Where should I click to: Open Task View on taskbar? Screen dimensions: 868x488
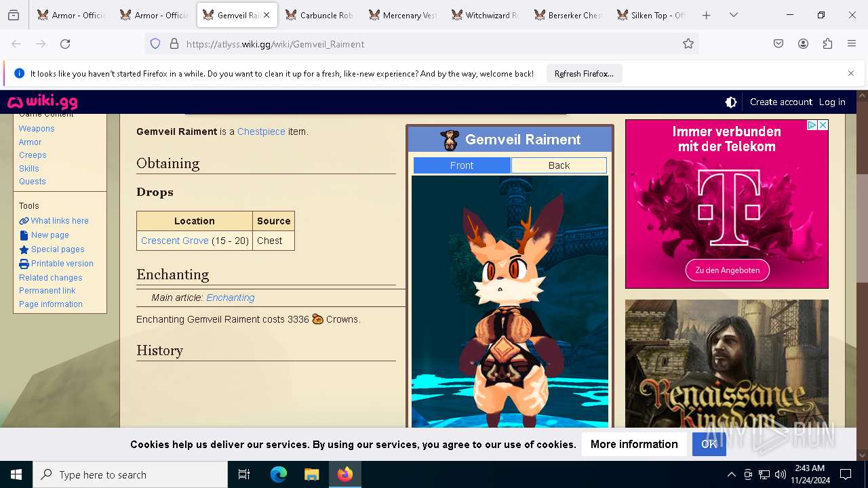click(244, 474)
